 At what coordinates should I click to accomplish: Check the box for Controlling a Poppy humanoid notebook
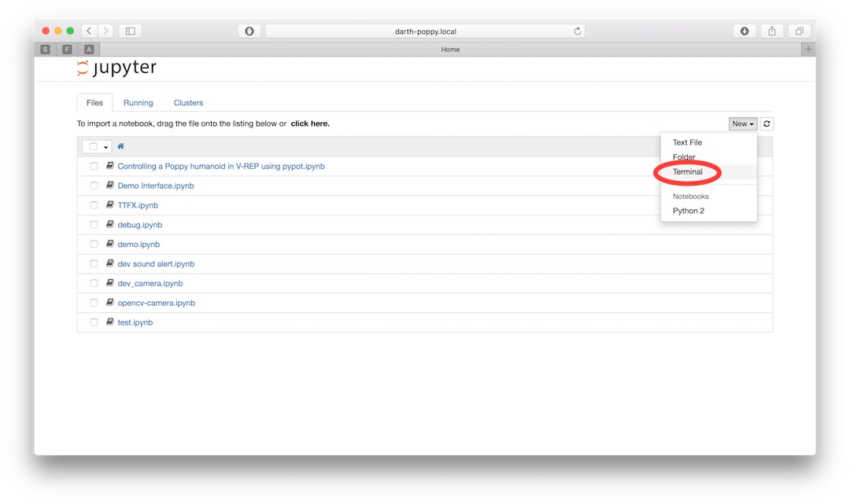(x=94, y=166)
